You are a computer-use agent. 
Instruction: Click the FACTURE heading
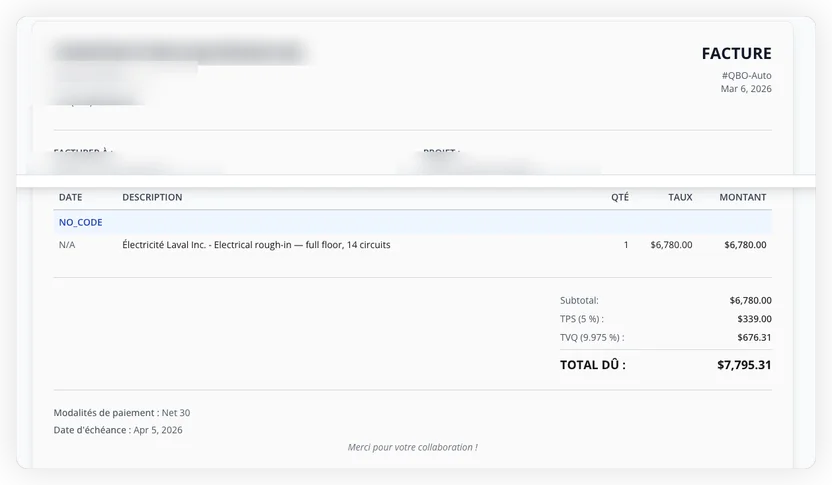click(x=735, y=54)
